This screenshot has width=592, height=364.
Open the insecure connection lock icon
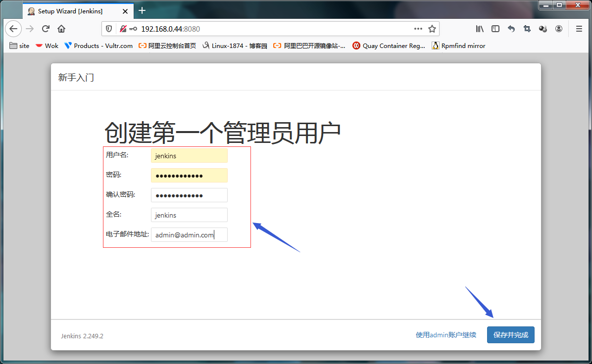tap(123, 29)
